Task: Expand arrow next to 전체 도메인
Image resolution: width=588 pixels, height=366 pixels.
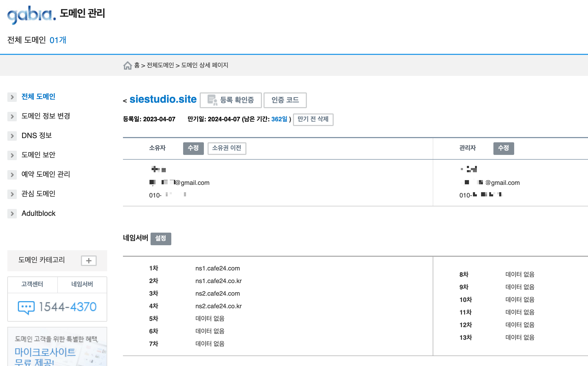Action: pyautogui.click(x=12, y=97)
